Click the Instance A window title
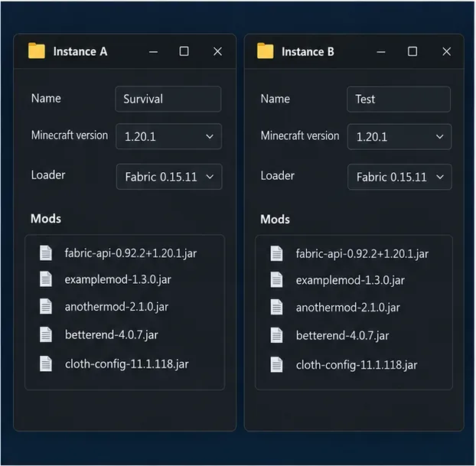This screenshot has width=476, height=466. pos(80,51)
